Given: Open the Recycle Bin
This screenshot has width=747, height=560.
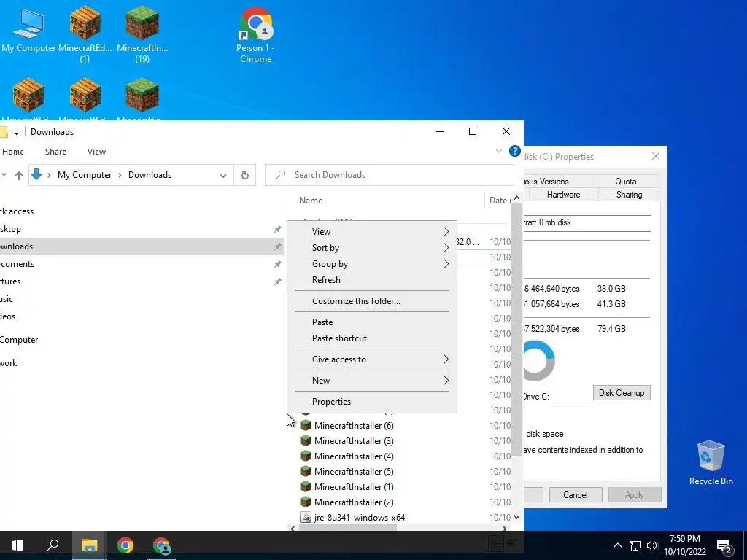Looking at the screenshot, I should click(x=711, y=463).
